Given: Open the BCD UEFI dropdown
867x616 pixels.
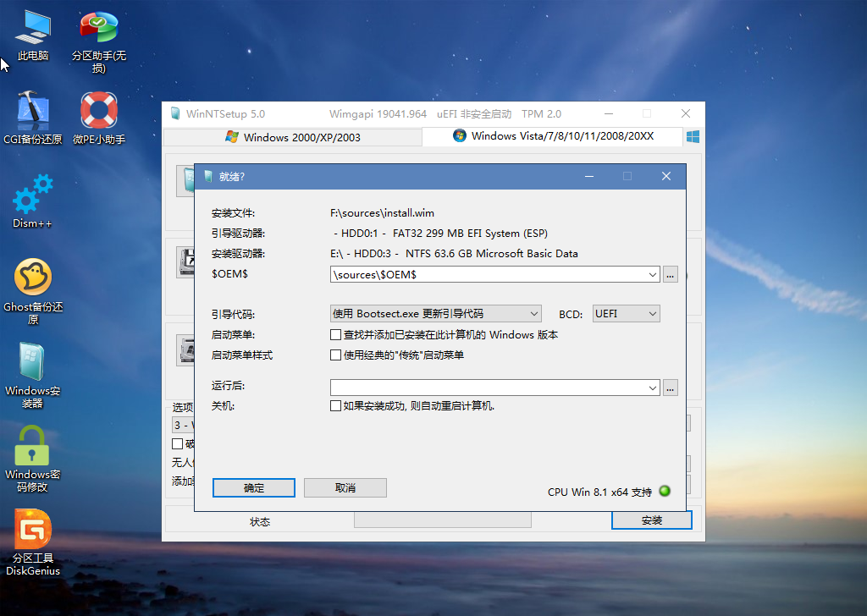Looking at the screenshot, I should (x=626, y=314).
